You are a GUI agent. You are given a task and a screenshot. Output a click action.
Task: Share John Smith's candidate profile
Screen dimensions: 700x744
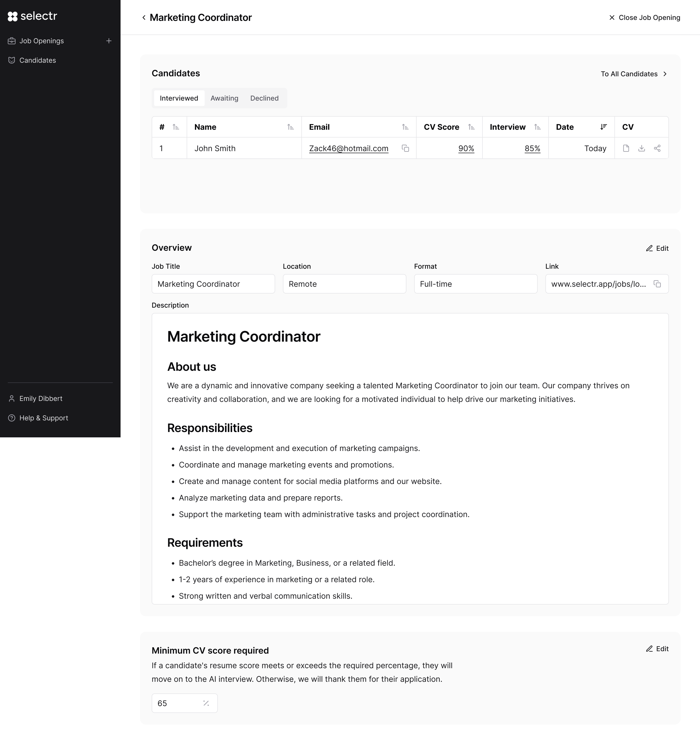tap(657, 148)
